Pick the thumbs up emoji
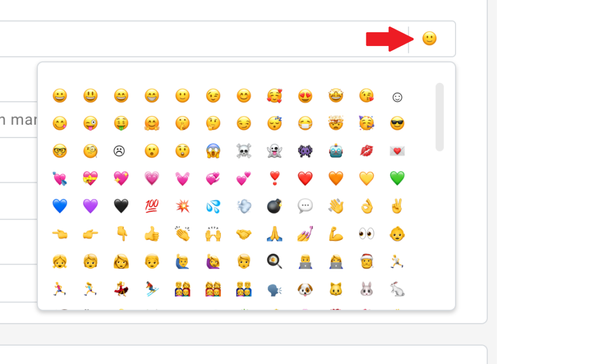The image size is (589, 364). tap(152, 233)
